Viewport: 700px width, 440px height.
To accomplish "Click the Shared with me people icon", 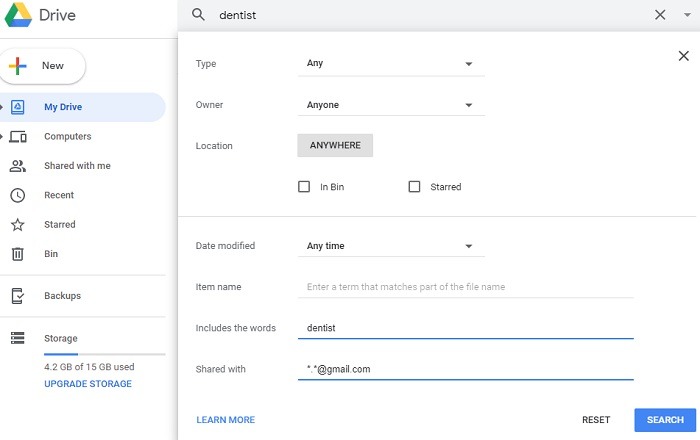I will pos(18,166).
